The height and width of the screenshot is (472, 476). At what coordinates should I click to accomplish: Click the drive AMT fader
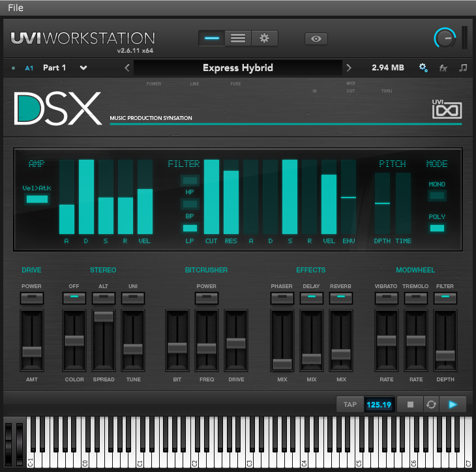click(32, 352)
